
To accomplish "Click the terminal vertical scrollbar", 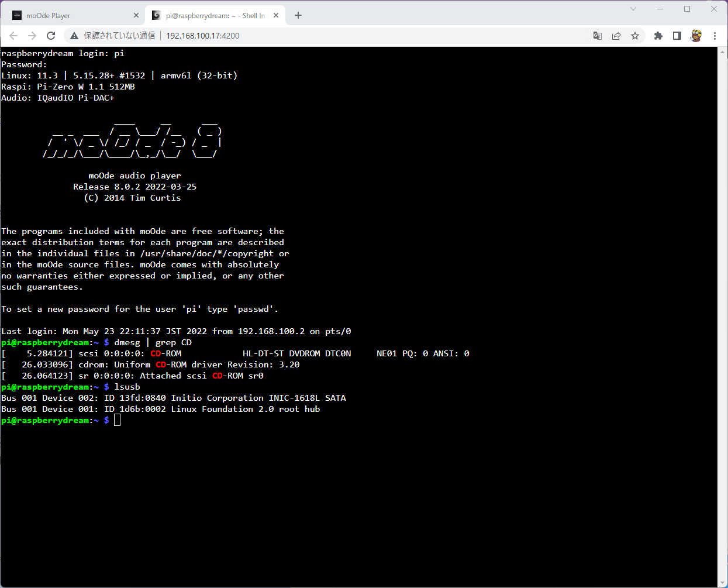I will point(723,316).
